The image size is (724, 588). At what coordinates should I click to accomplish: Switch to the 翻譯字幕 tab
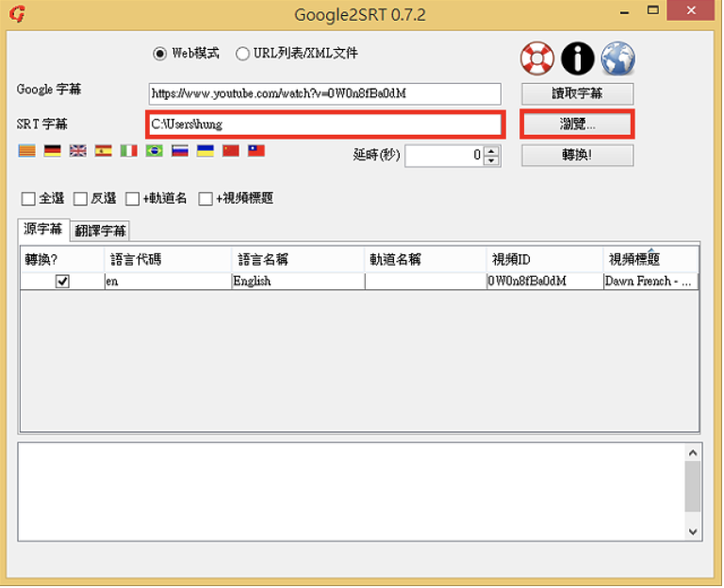100,231
